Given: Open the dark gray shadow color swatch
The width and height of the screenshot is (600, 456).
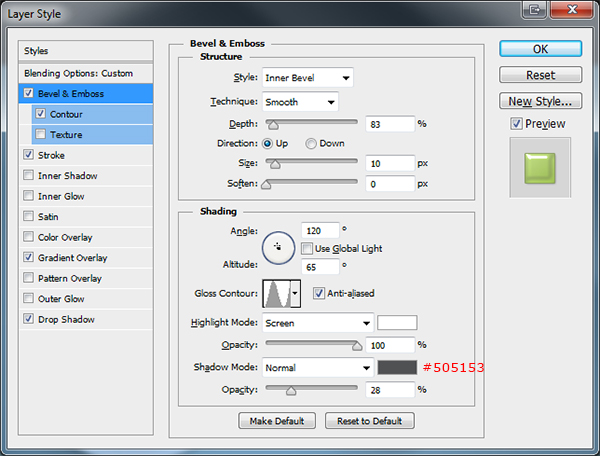Looking at the screenshot, I should pos(397,368).
